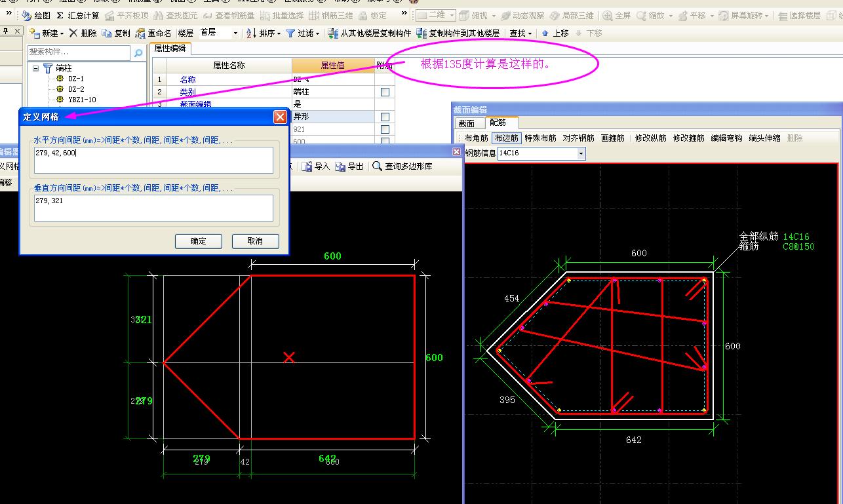This screenshot has width=843, height=504.
Task: Click 编辑弯钩 edit hook
Action: click(727, 138)
